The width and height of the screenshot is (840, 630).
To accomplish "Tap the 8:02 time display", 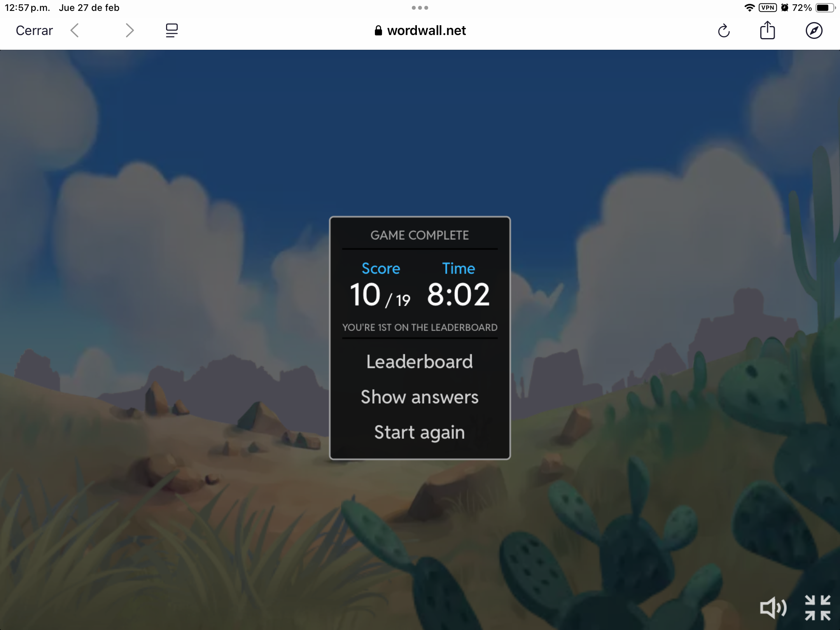I will click(x=458, y=294).
